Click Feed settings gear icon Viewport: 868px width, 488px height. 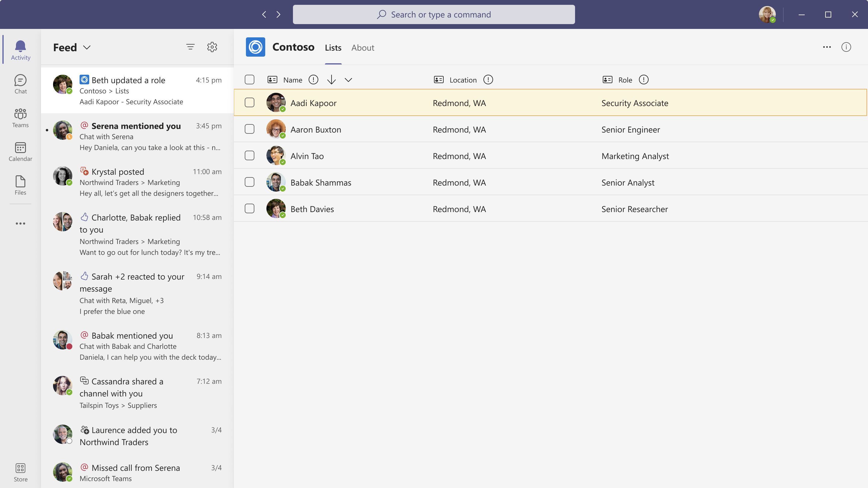coord(212,46)
